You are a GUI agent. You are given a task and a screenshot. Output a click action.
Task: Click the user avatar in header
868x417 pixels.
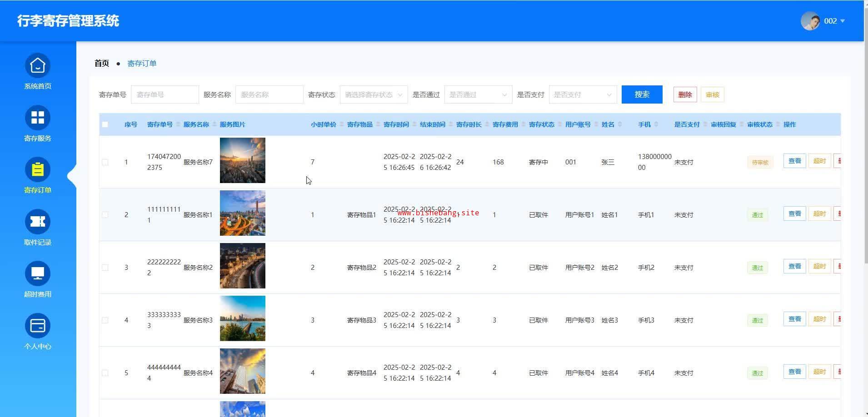(x=810, y=21)
